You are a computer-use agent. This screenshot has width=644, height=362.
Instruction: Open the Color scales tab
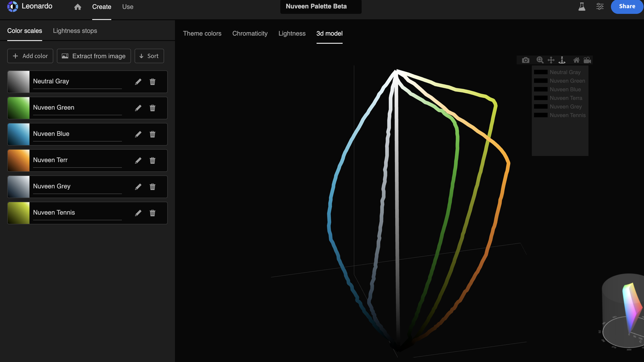pos(24,31)
